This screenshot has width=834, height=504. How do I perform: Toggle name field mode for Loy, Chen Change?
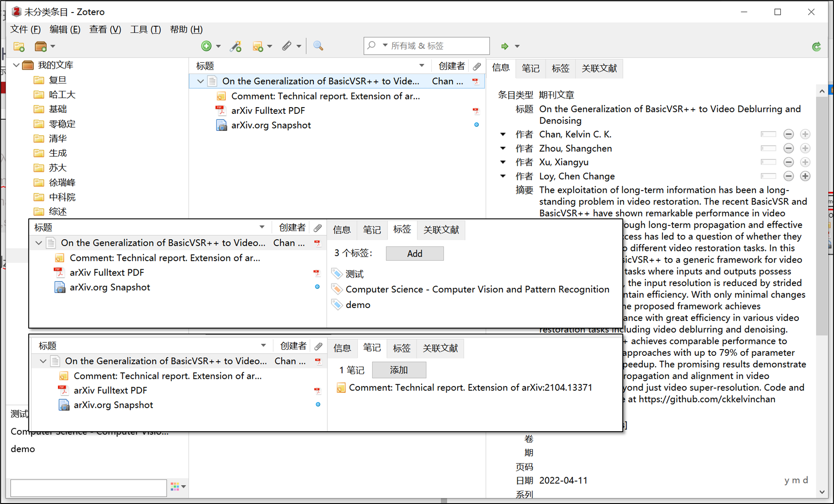click(x=768, y=176)
